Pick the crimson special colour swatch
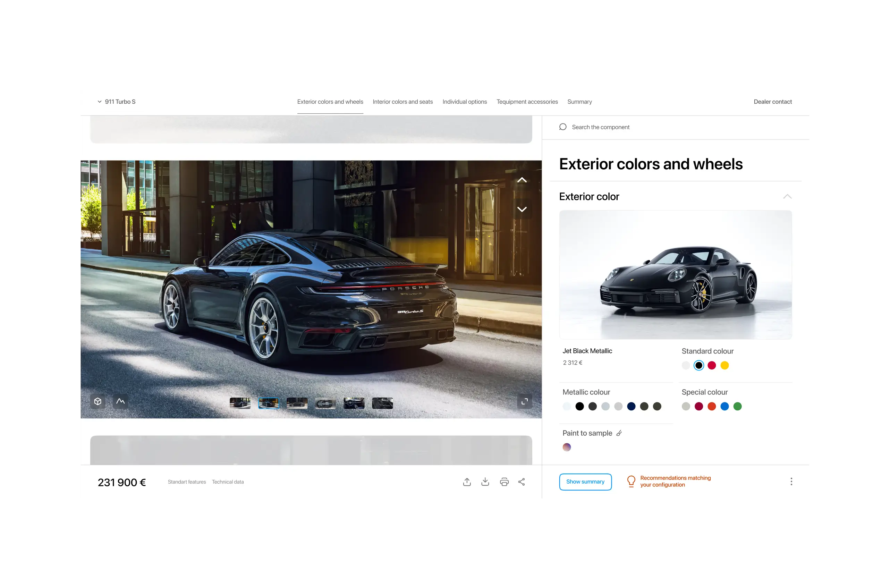This screenshot has height=588, width=890. 698,406
